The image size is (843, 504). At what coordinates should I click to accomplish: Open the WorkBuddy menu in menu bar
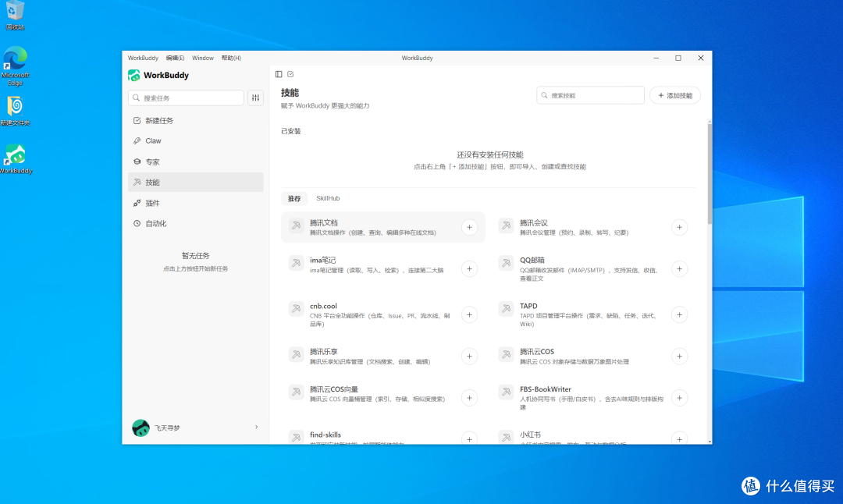point(143,58)
